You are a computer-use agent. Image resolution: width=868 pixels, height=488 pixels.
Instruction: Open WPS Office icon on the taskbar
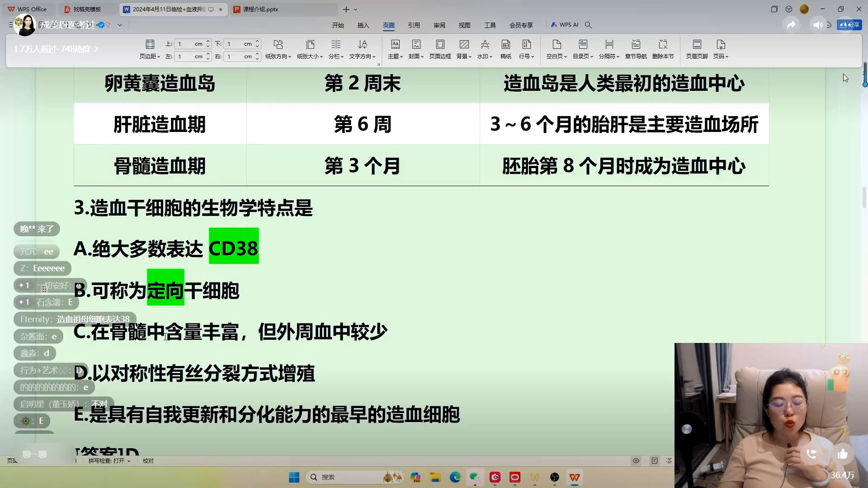click(x=575, y=477)
